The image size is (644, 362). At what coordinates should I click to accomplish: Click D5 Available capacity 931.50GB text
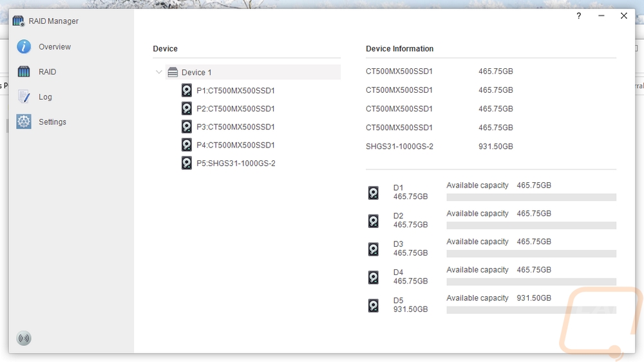498,298
